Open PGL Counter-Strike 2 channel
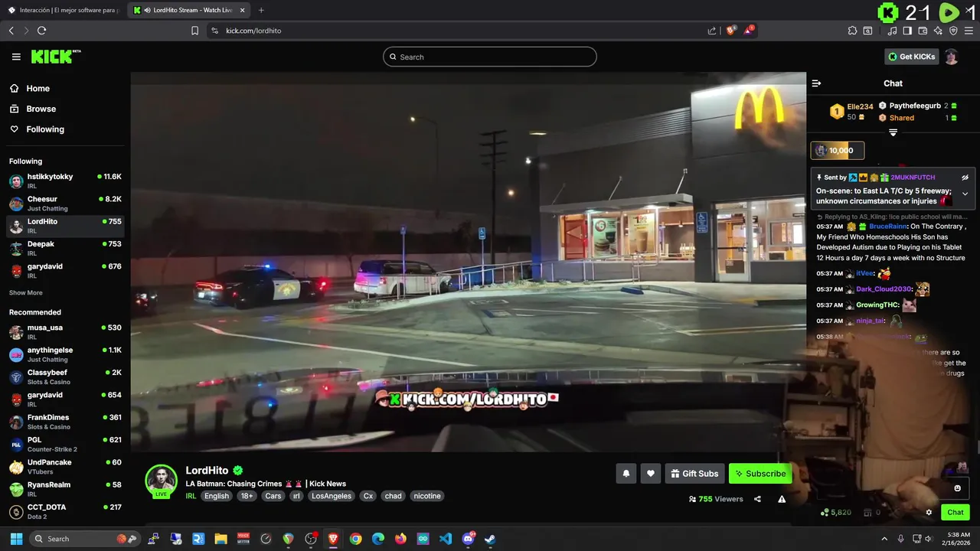The height and width of the screenshot is (551, 980). pos(65,445)
